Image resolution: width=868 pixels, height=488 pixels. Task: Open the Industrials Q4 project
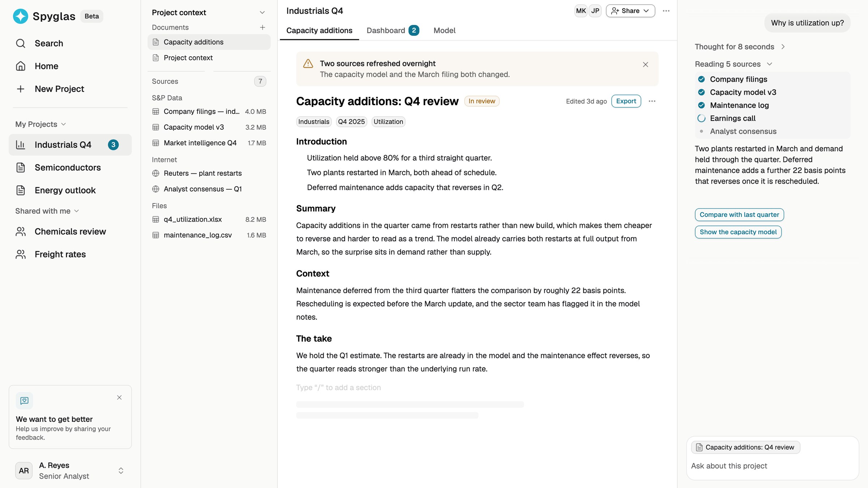tap(70, 145)
